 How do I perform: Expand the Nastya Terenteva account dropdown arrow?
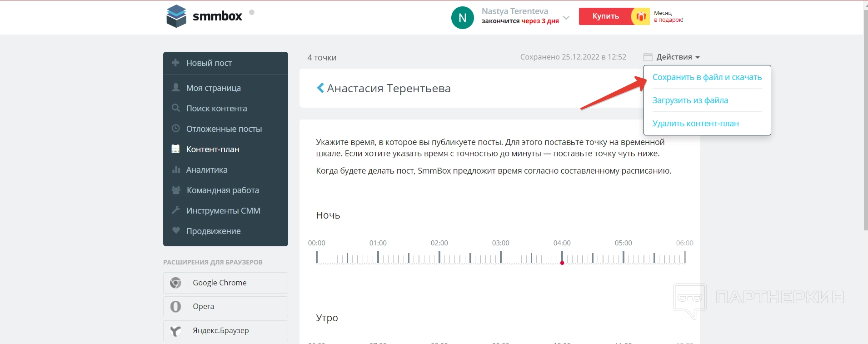pos(566,18)
